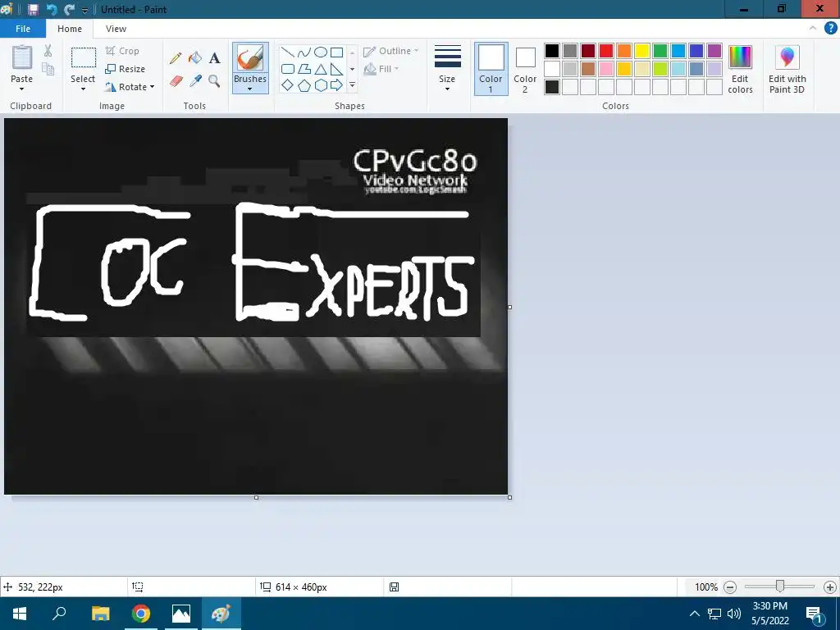Click Save icon in quick access toolbar
This screenshot has width=840, height=630.
tap(33, 10)
